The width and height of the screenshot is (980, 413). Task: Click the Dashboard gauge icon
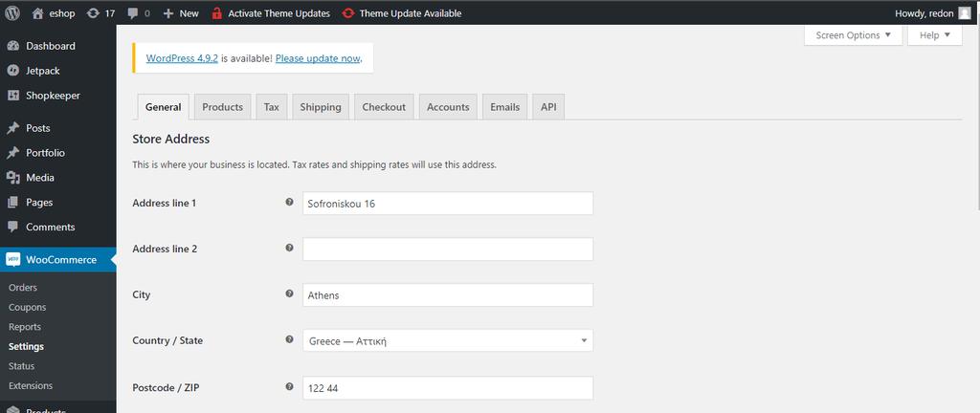[x=13, y=46]
